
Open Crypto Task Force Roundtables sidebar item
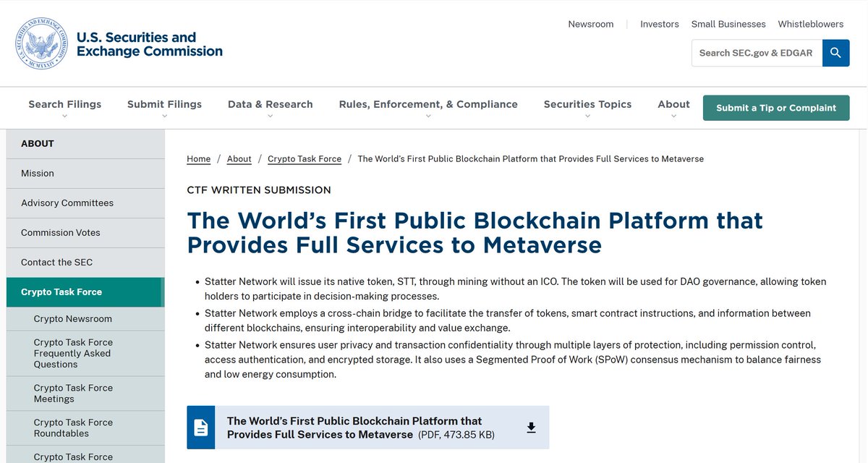pyautogui.click(x=85, y=428)
